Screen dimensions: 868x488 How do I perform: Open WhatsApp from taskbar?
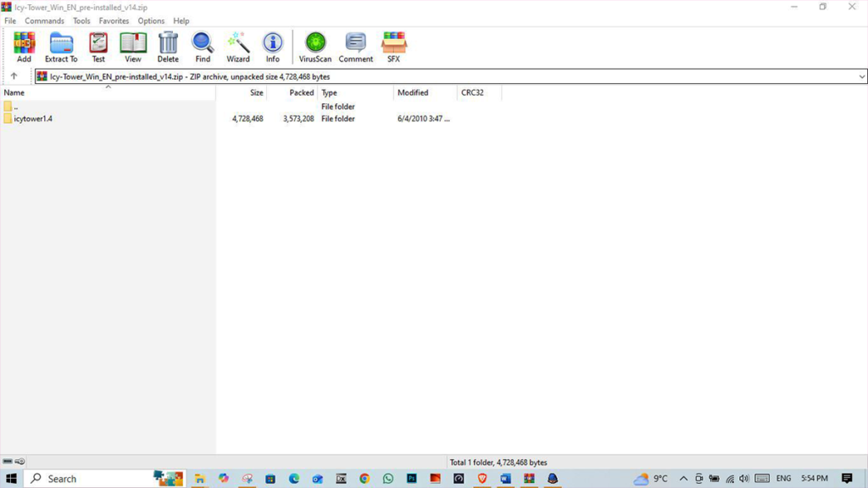point(388,479)
